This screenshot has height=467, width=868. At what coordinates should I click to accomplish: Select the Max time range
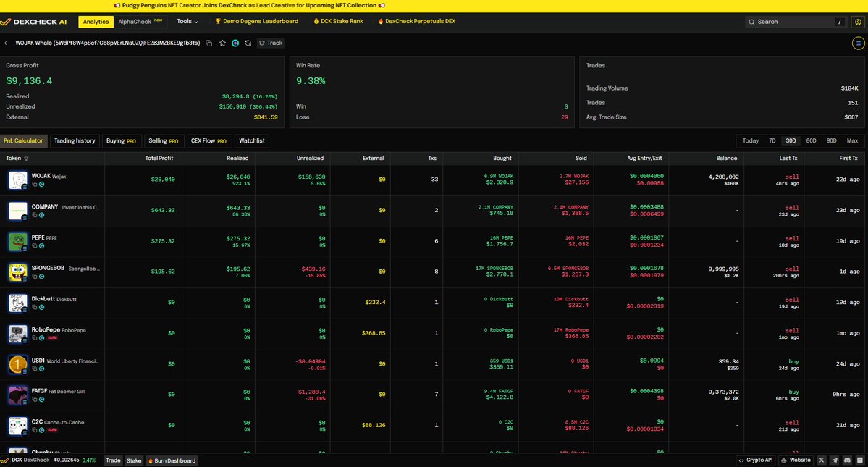[x=853, y=141]
